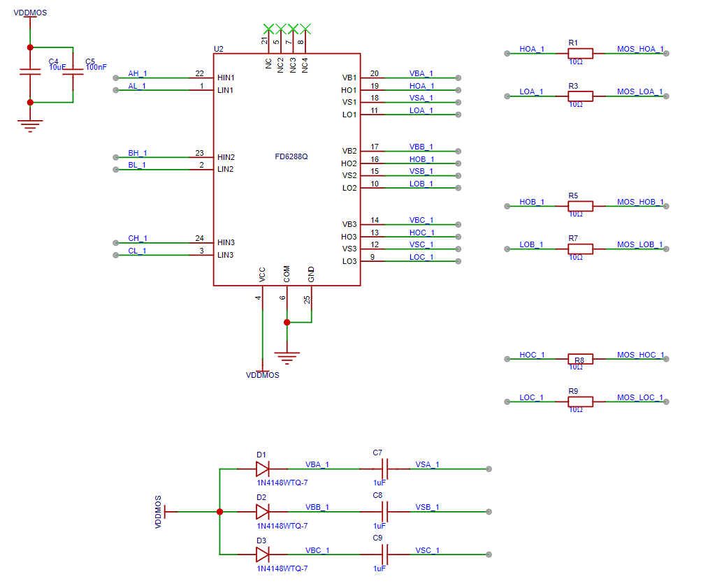
Task: Click the CL_1 net label
Action: coord(137,251)
